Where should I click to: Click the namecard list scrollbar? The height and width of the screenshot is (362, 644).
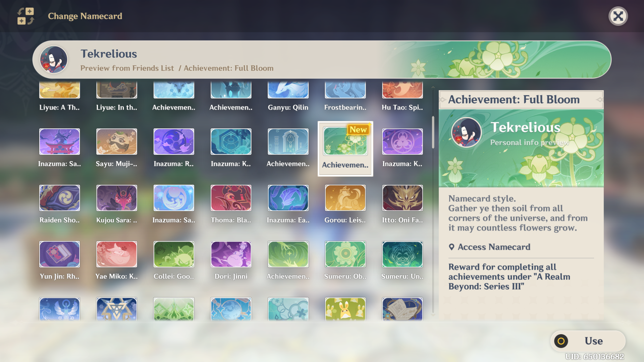click(433, 132)
